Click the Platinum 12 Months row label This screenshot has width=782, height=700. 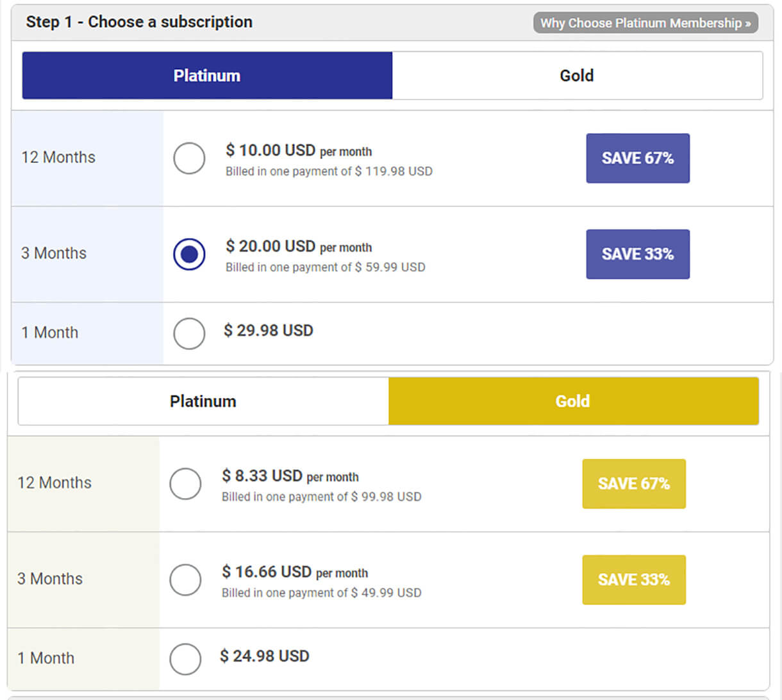coord(58,158)
